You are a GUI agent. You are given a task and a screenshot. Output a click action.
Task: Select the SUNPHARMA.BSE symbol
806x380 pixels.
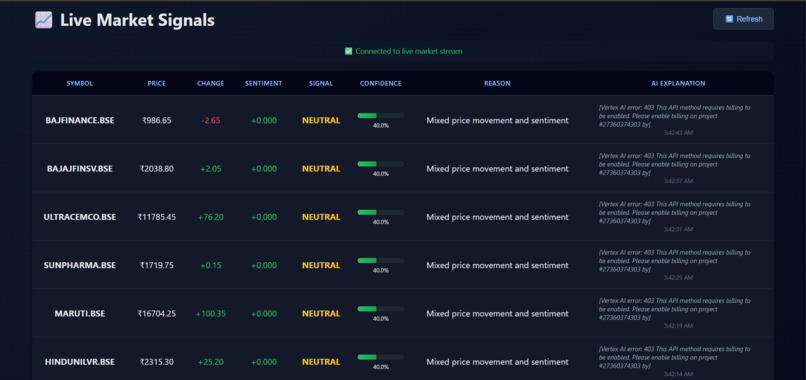[x=80, y=266]
